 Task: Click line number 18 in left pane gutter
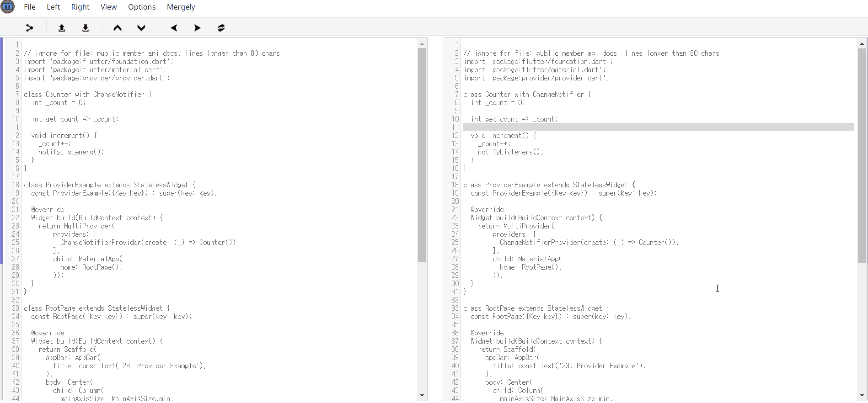point(16,185)
